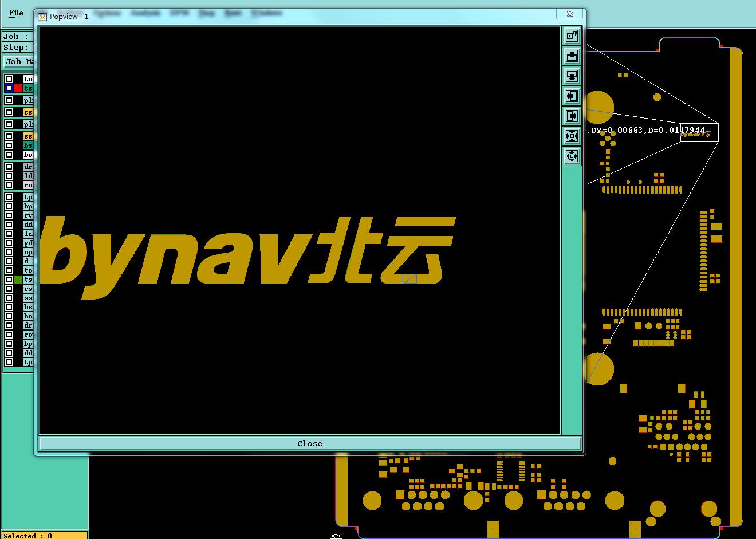Toggle the checkbox of the ld layer
Image resolution: width=756 pixels, height=539 pixels.
click(x=9, y=176)
